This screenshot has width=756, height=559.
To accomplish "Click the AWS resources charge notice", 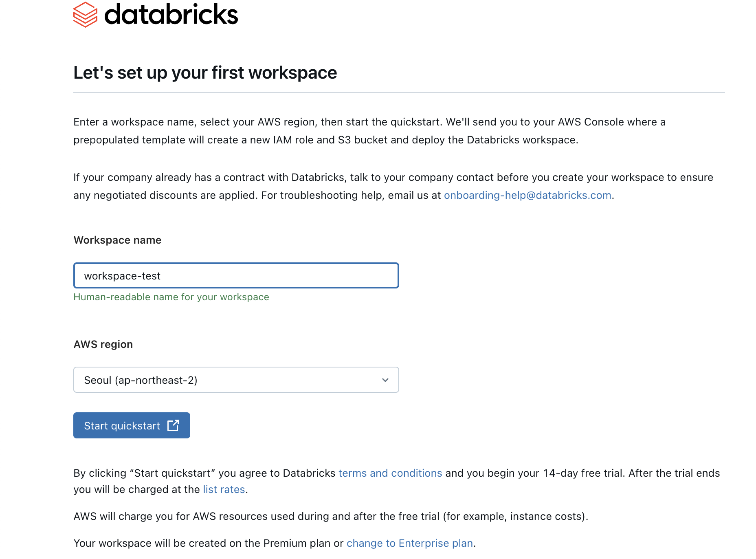I will pos(331,516).
